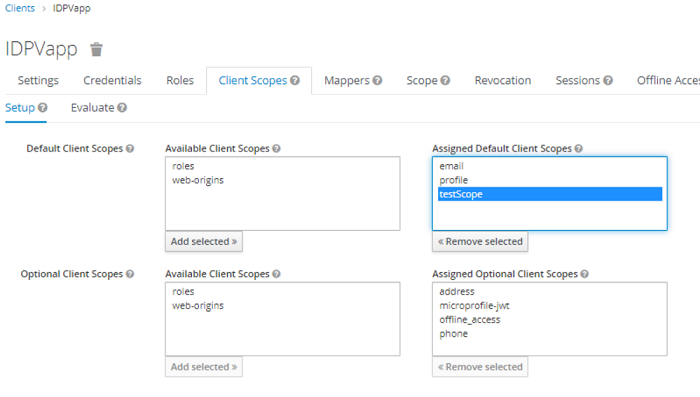Show help for Default Client Scopes label
The height and width of the screenshot is (397, 700).
tap(130, 149)
